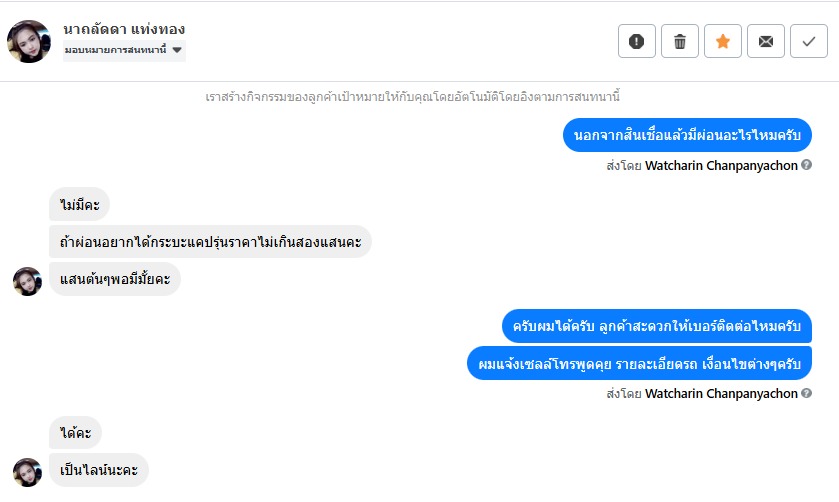Select message about กระบะแคป under สองแสน
Screen dimensions: 839x502
point(210,242)
